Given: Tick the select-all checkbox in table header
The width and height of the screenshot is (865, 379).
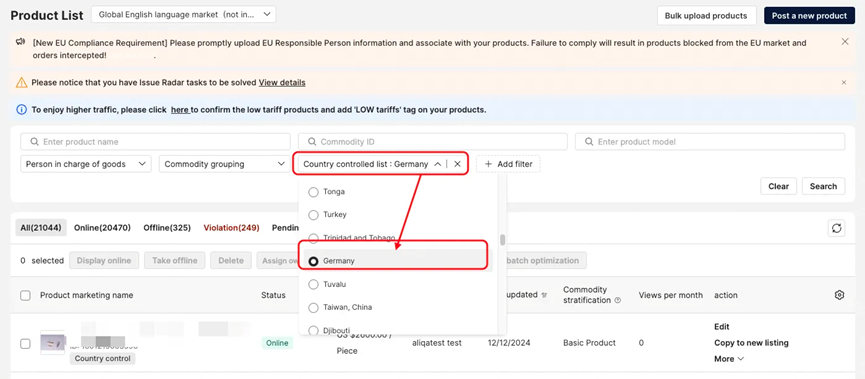Looking at the screenshot, I should click(x=25, y=295).
